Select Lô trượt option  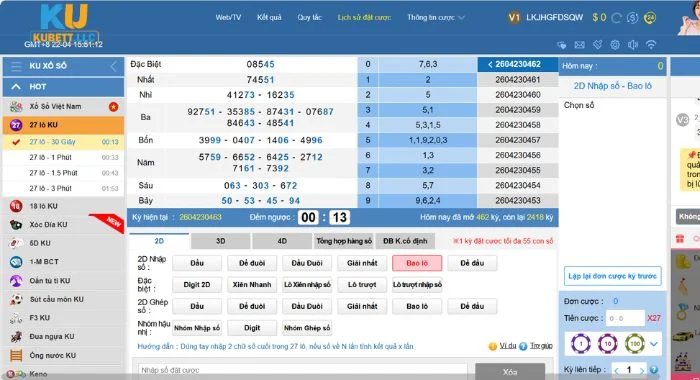[362, 285]
